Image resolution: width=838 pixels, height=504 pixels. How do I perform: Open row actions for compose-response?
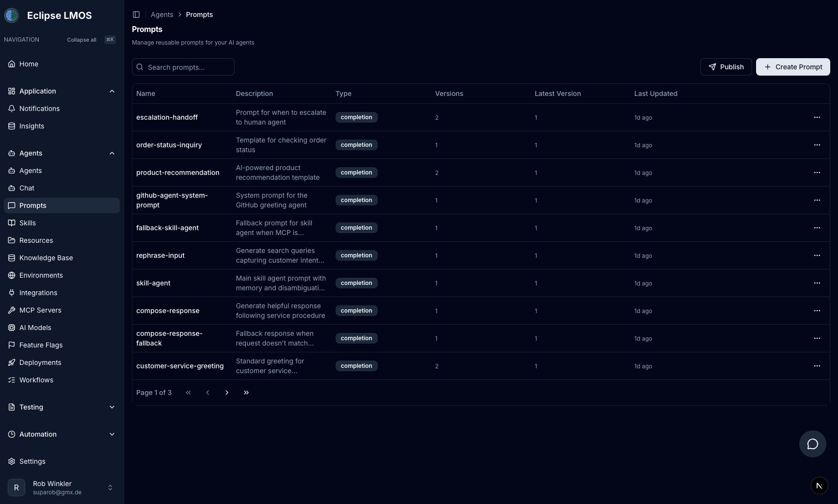point(817,311)
